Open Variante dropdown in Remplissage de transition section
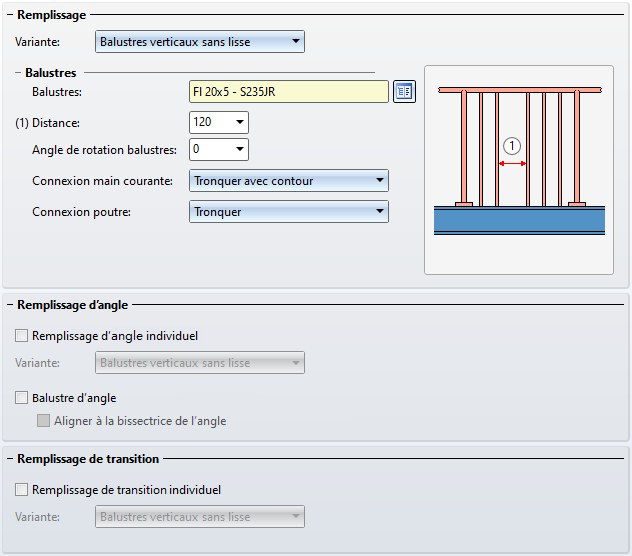 click(x=200, y=517)
